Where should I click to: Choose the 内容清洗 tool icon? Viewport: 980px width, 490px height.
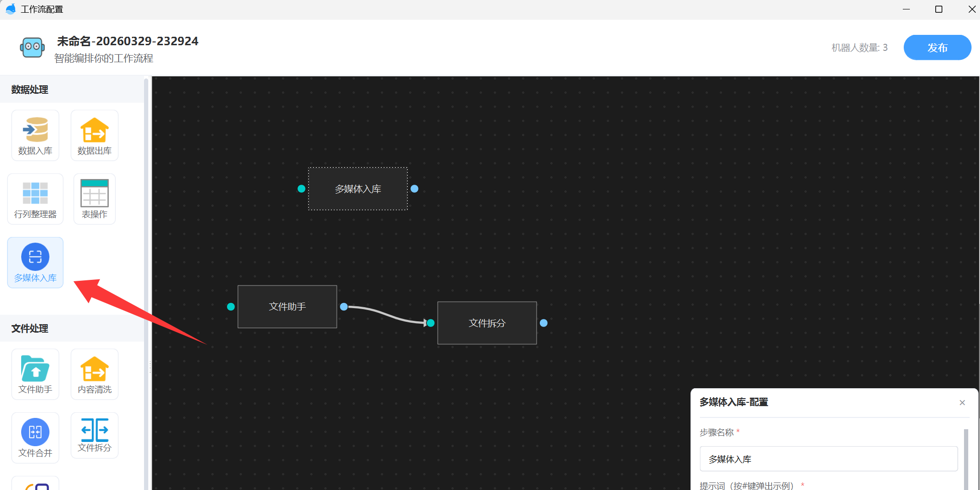pos(94,374)
